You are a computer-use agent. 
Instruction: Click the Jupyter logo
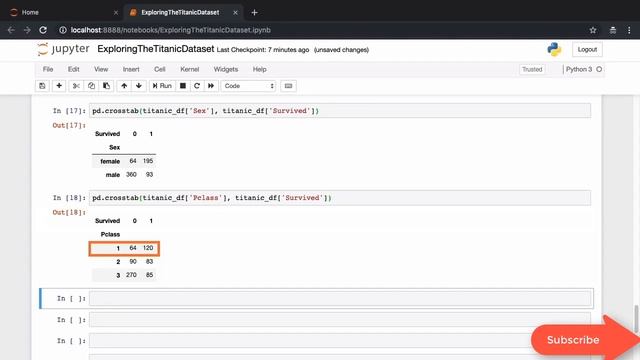pos(63,49)
